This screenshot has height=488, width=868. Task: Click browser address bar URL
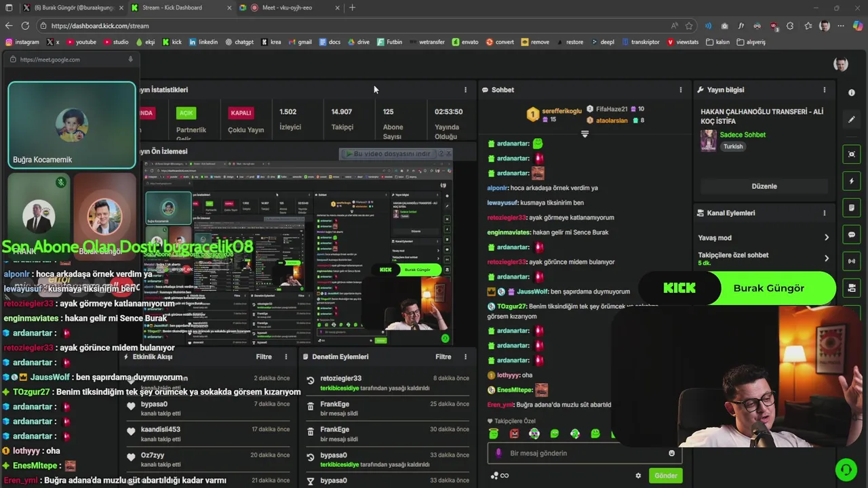100,26
